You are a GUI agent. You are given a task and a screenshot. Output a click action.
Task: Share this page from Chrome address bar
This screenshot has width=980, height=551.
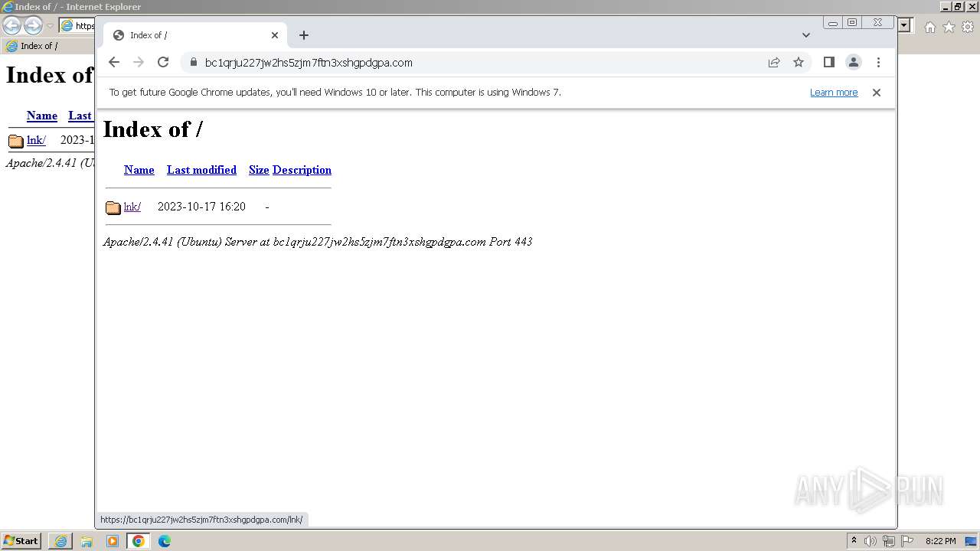(x=774, y=63)
